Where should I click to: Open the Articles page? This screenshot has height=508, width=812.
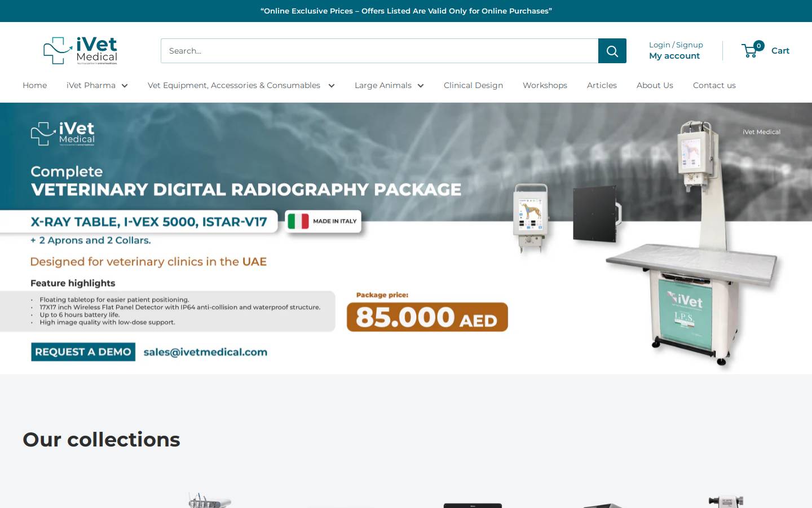pyautogui.click(x=602, y=85)
